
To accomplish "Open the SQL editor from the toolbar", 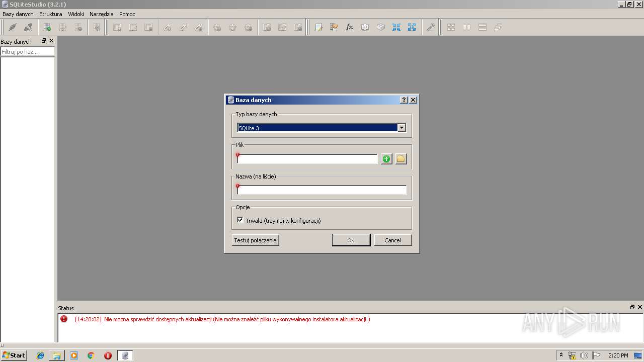I will tap(318, 28).
